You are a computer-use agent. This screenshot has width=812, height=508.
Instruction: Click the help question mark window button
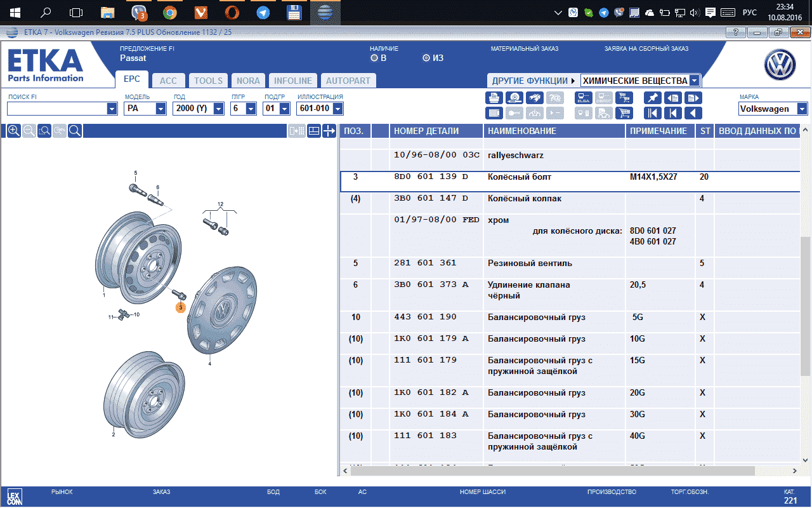(735, 32)
